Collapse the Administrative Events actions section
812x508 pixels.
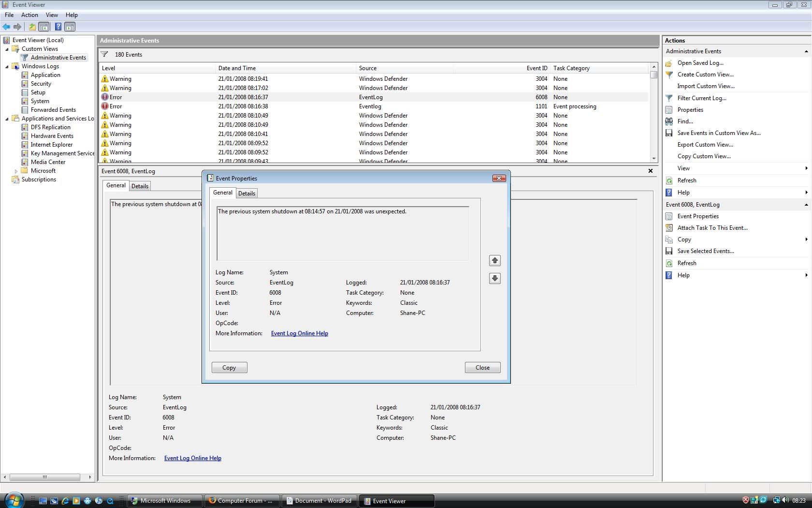[x=806, y=51]
